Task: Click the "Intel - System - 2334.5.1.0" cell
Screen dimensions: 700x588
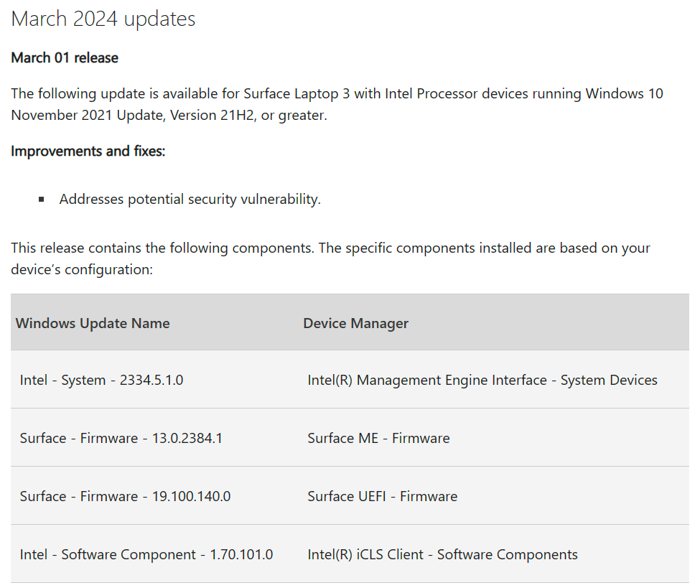Action: coord(101,380)
